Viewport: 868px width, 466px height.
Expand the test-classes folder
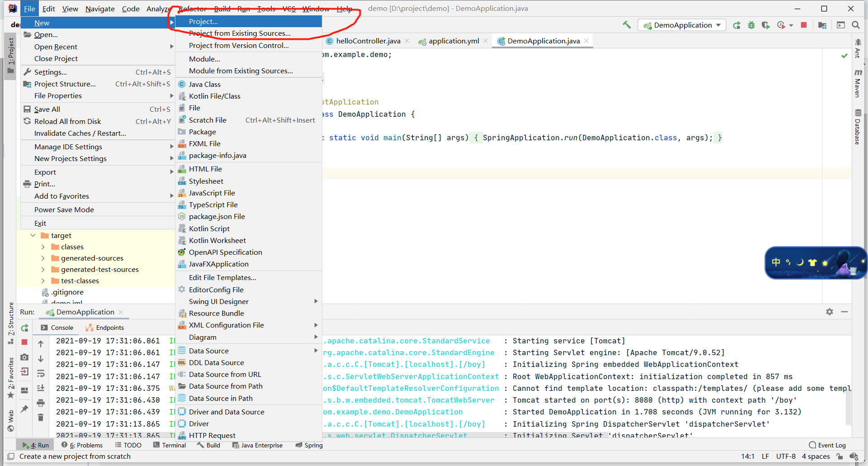coord(43,281)
